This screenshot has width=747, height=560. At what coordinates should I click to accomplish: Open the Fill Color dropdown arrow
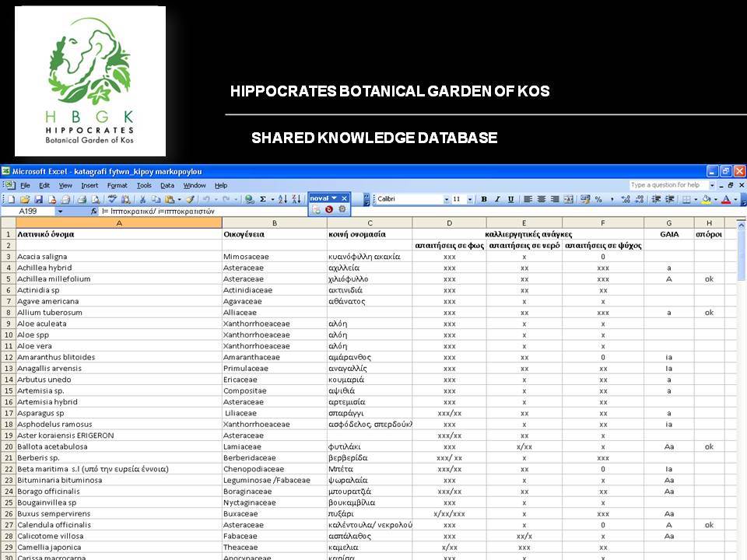click(x=716, y=199)
